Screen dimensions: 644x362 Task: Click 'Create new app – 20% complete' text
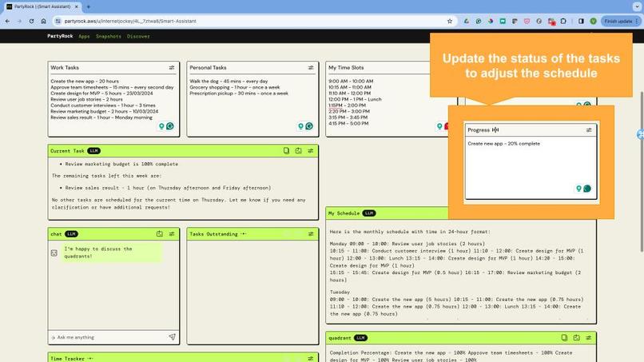504,144
